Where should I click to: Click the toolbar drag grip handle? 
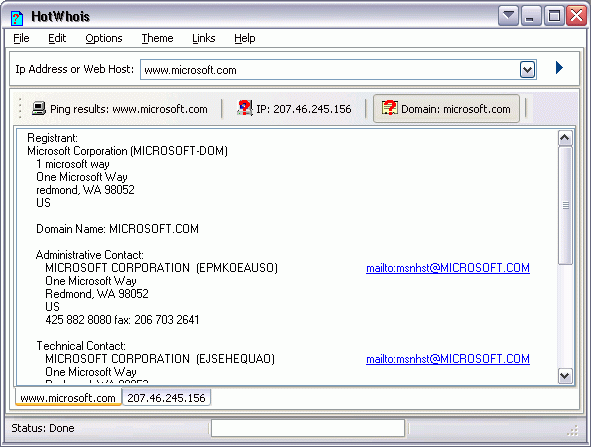(x=20, y=109)
